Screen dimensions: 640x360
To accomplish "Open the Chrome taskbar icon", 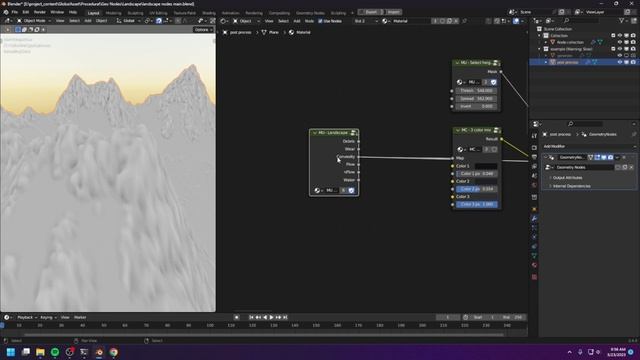I will (x=114, y=352).
